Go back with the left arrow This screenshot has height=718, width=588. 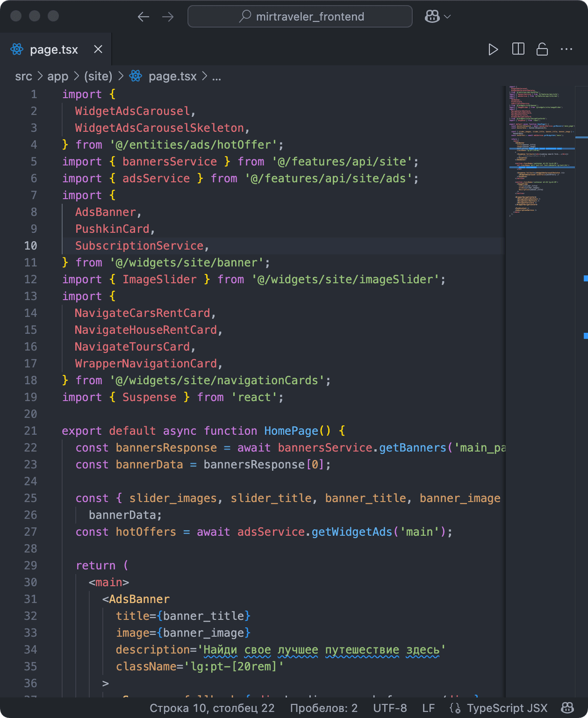click(x=143, y=17)
